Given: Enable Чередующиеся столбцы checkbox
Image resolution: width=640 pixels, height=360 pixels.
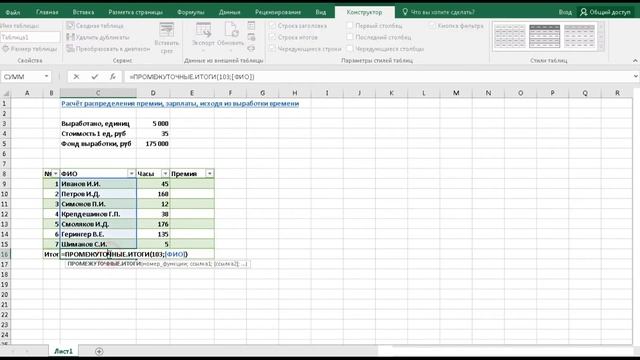Looking at the screenshot, I should click(x=350, y=48).
